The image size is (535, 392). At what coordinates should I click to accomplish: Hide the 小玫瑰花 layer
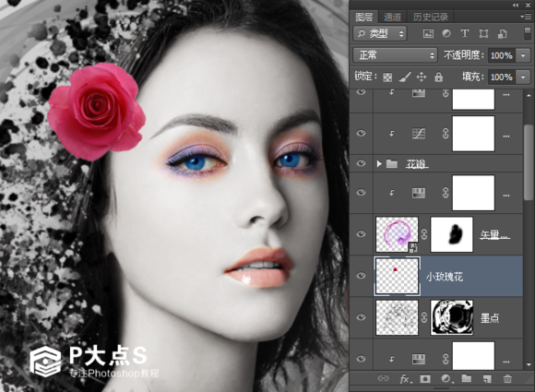pyautogui.click(x=361, y=276)
